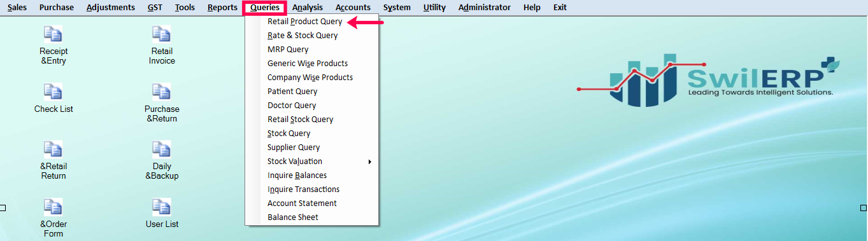Select Inquire Balances
This screenshot has height=241, width=868.
(312, 176)
